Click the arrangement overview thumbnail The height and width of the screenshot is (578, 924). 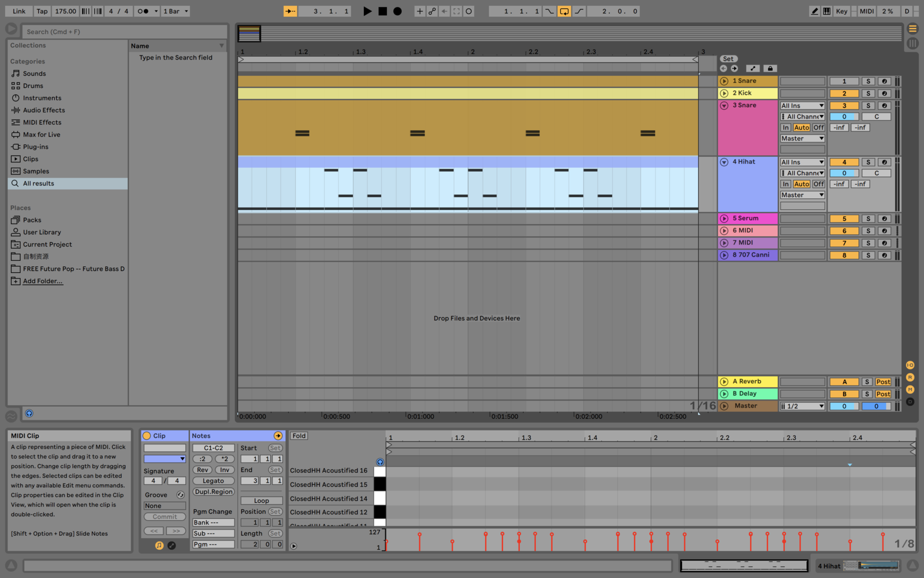(x=249, y=34)
